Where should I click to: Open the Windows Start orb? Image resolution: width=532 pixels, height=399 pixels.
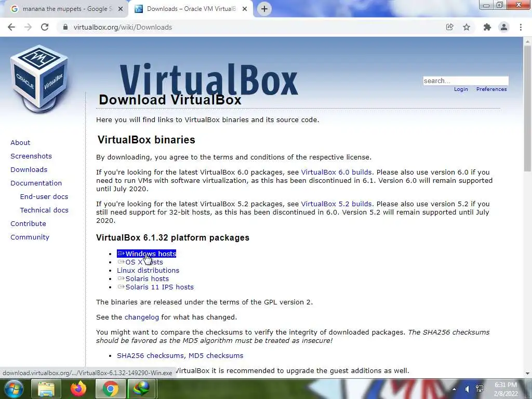pos(13,389)
